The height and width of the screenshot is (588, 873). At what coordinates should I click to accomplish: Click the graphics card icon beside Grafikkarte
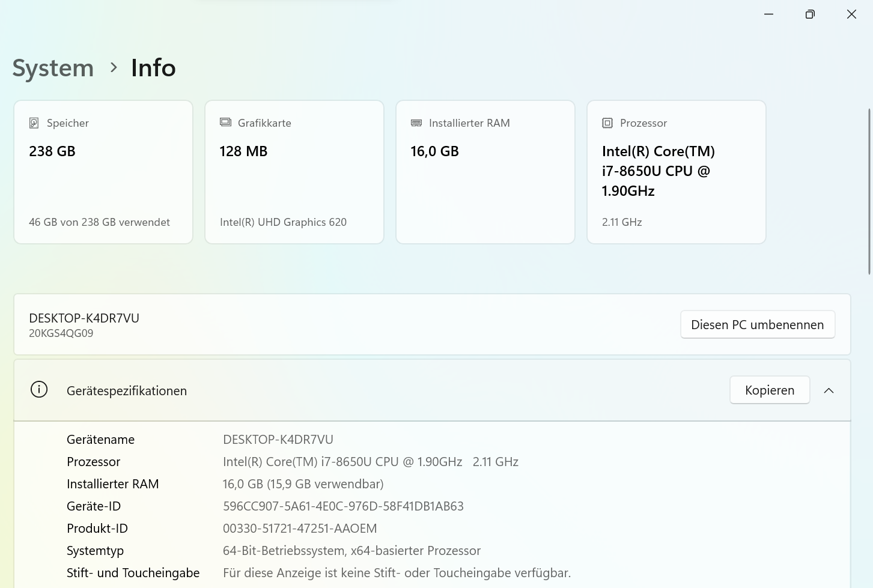click(x=225, y=123)
